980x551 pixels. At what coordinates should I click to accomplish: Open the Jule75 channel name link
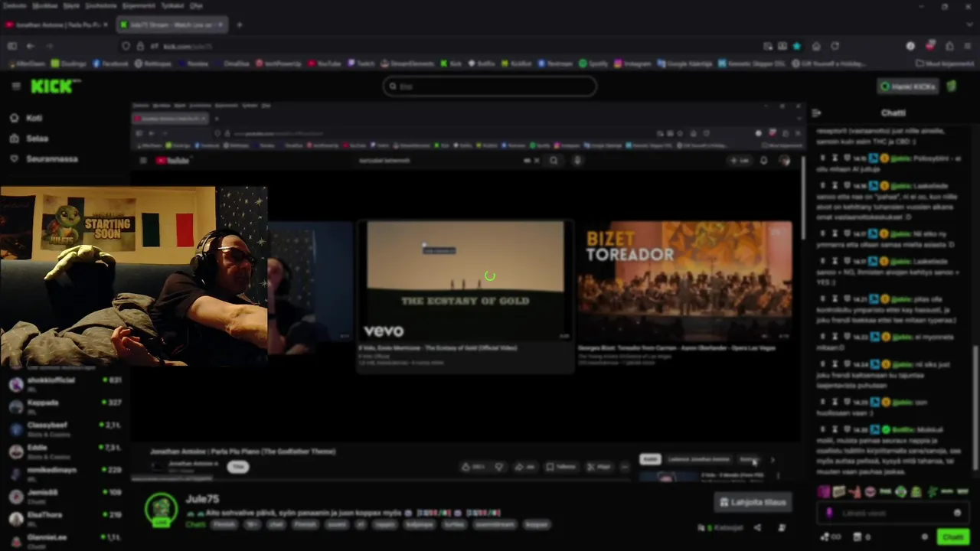[202, 499]
